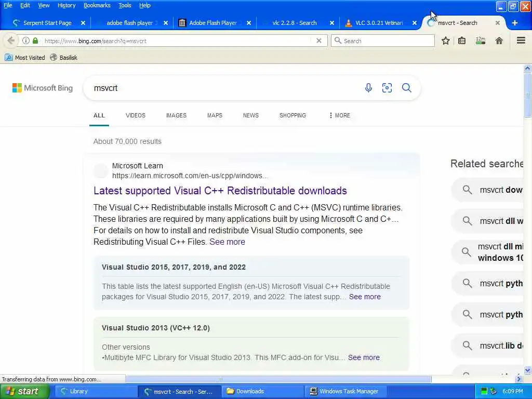Click scrollbar down arrow
Image resolution: width=532 pixels, height=399 pixels.
527,370
